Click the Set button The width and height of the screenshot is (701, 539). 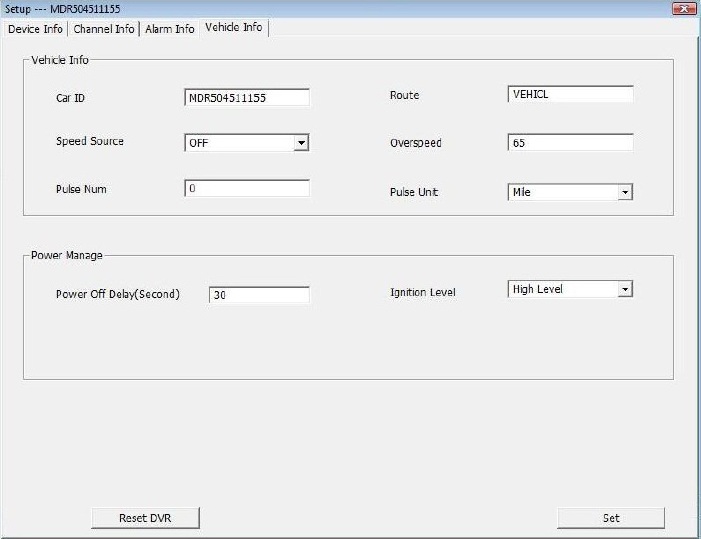pyautogui.click(x=611, y=518)
